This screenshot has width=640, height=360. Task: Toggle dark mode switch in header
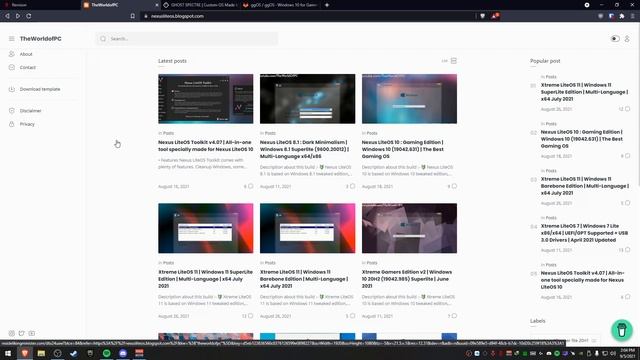(615, 39)
